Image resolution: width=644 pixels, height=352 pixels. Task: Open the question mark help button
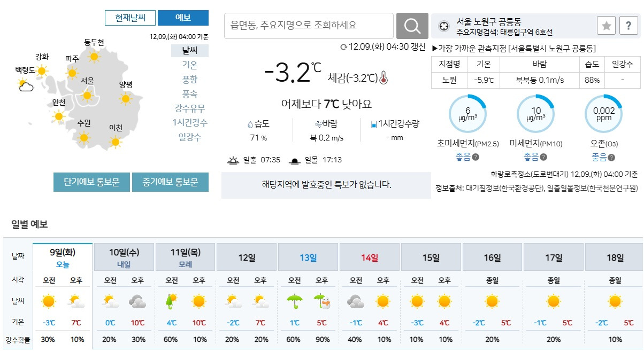coord(628,26)
